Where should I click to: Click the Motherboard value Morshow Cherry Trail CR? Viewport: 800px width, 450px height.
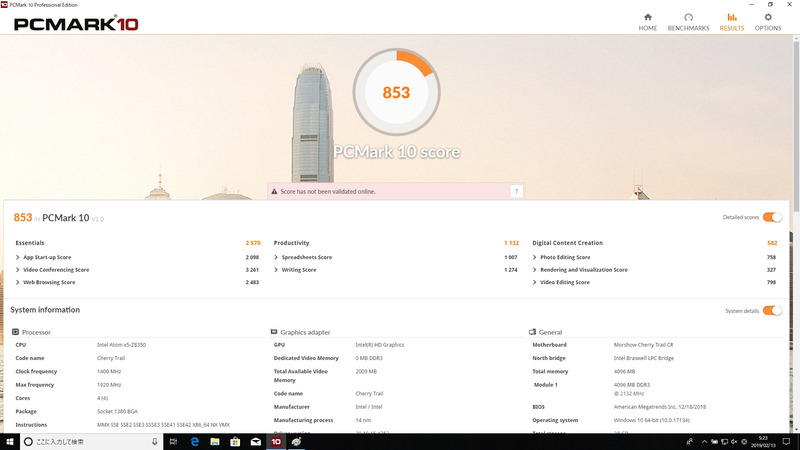pyautogui.click(x=643, y=345)
